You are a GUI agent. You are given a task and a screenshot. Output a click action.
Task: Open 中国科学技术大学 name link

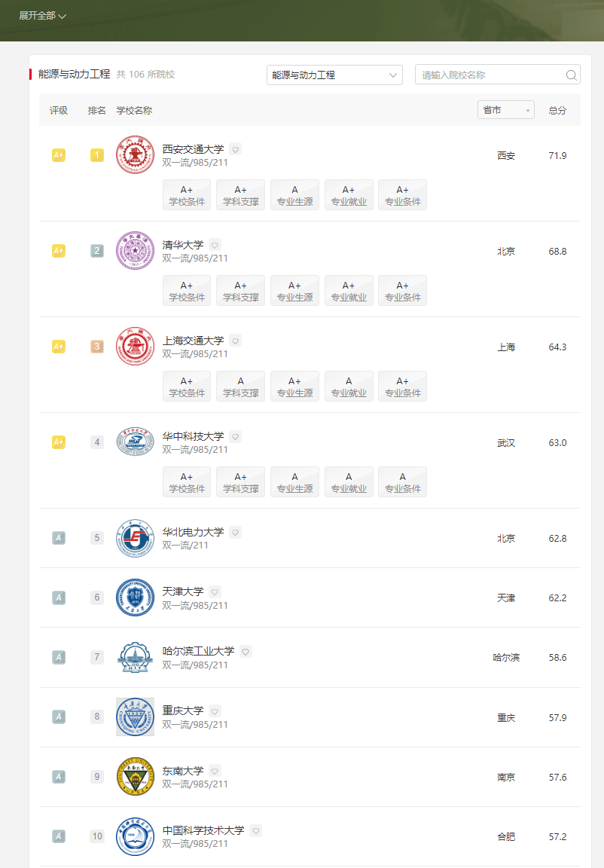tap(203, 830)
